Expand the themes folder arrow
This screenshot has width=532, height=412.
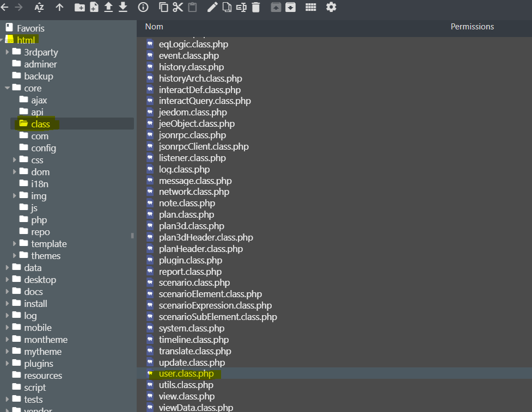pos(14,255)
